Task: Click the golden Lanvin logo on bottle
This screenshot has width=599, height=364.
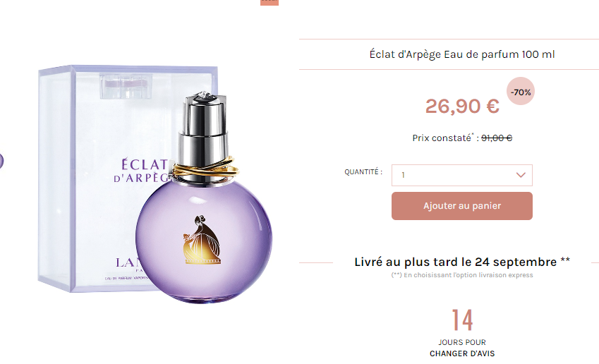Action: [x=202, y=239]
